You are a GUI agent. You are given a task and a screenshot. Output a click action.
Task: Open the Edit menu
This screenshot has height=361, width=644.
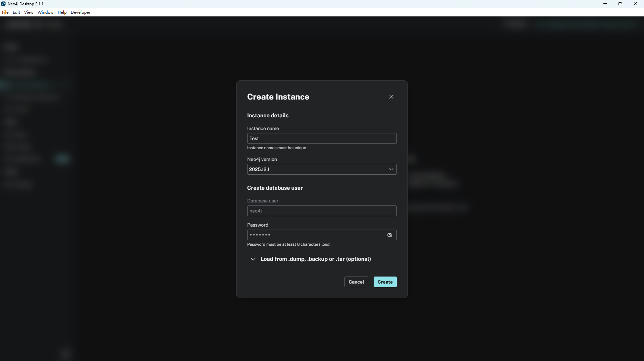[16, 12]
